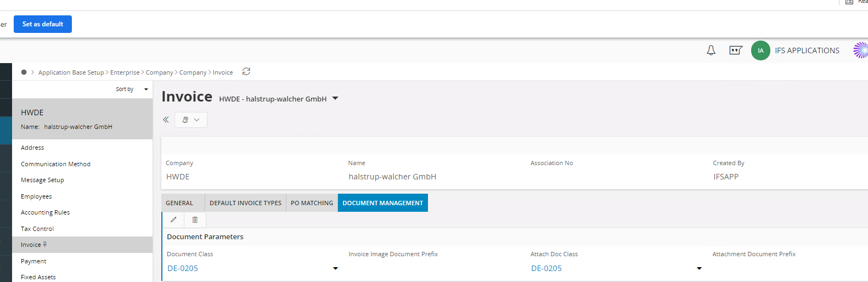Click the Set as default button
This screenshot has height=282, width=868.
pyautogui.click(x=43, y=24)
